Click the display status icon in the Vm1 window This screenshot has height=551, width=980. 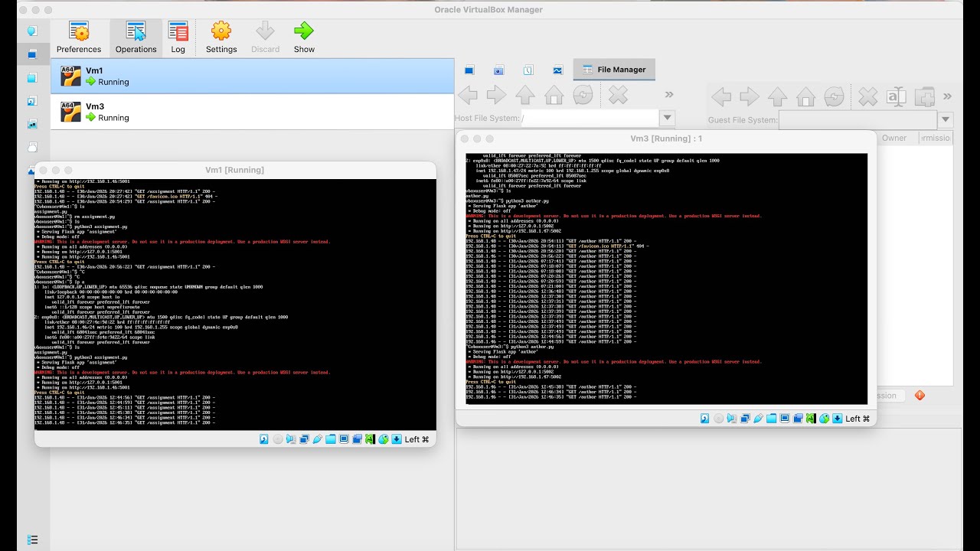[x=344, y=439]
